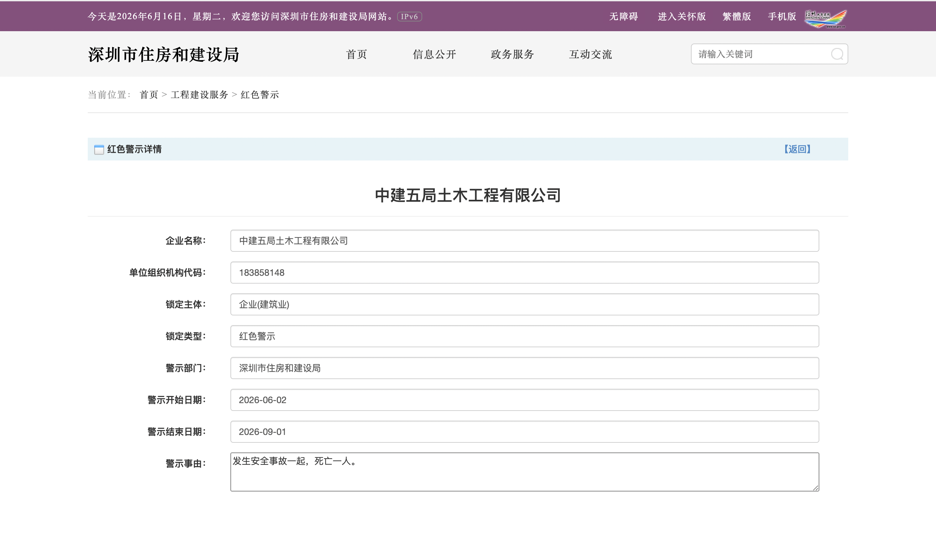Click the 警示事由: label

pyautogui.click(x=186, y=464)
